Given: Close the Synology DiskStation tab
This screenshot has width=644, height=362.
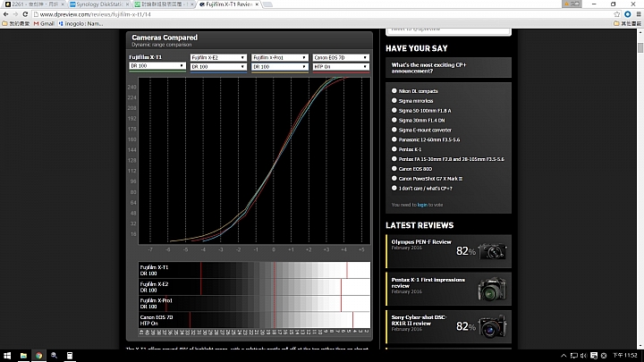Looking at the screenshot, I should point(127,4).
